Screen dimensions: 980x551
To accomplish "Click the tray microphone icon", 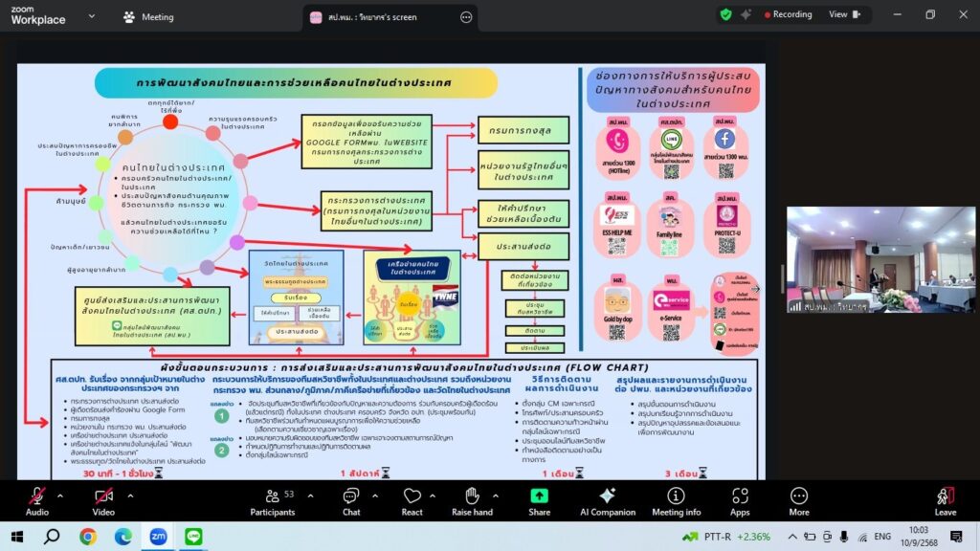I will tap(844, 536).
